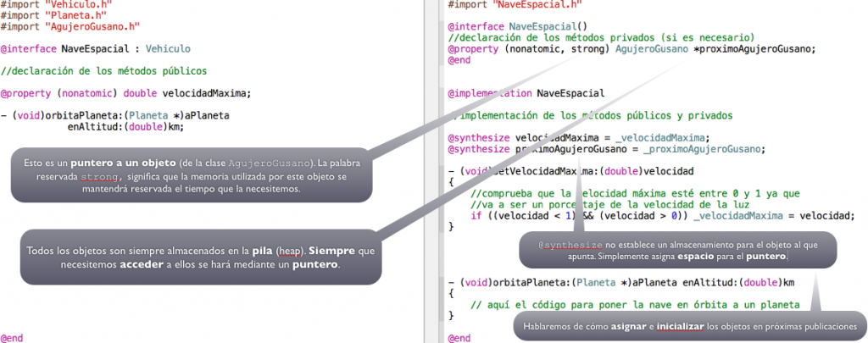The height and width of the screenshot is (343, 868).
Task: Click the #import "NaveEspacial.h" line
Action: tap(515, 4)
